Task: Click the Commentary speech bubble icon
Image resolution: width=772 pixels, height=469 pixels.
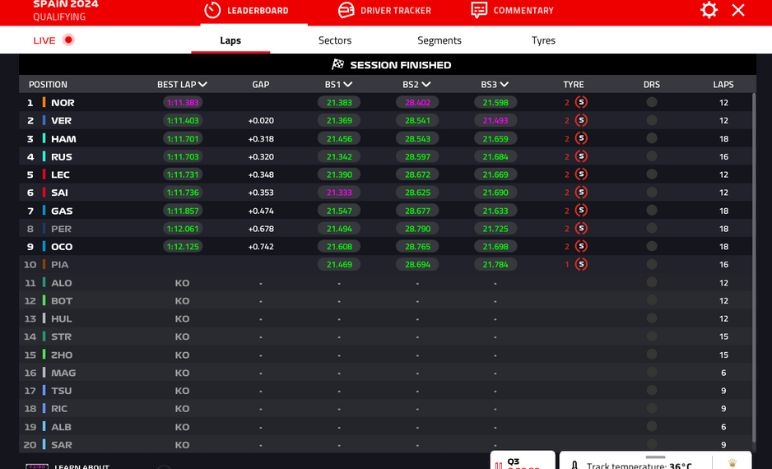Action: click(x=479, y=10)
